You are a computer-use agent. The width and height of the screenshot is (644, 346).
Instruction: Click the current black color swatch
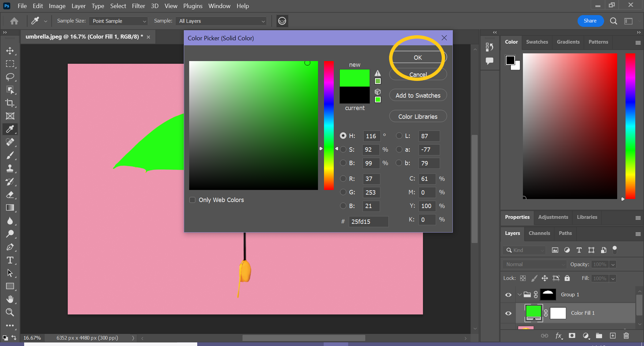pos(355,95)
